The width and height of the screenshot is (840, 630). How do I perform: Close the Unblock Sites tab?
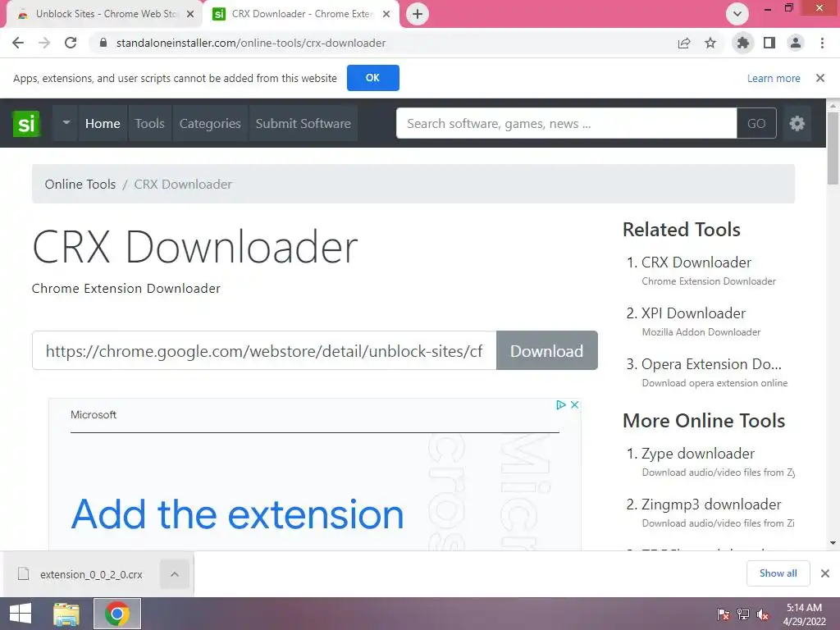[190, 14]
